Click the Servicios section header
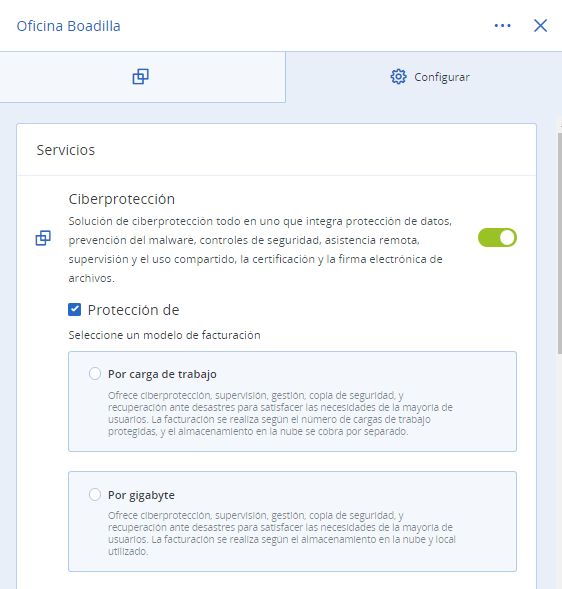The width and height of the screenshot is (562, 589). tap(66, 150)
